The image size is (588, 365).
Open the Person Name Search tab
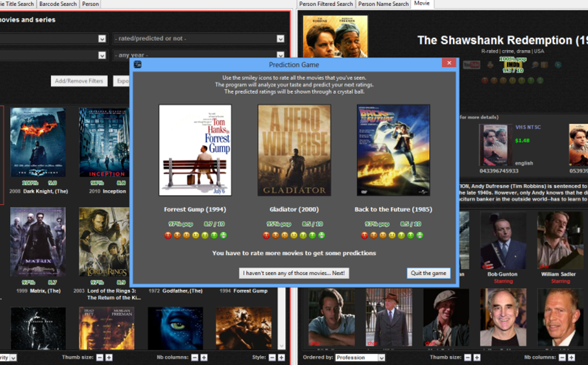point(383,4)
